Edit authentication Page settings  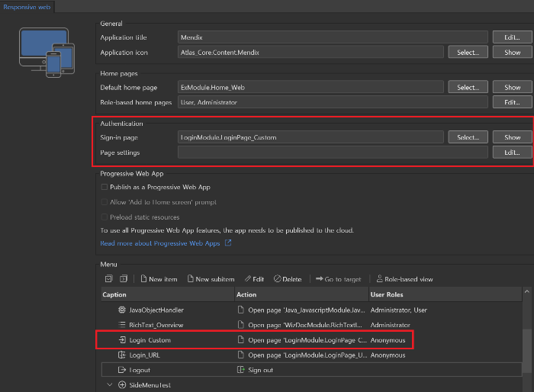point(512,153)
